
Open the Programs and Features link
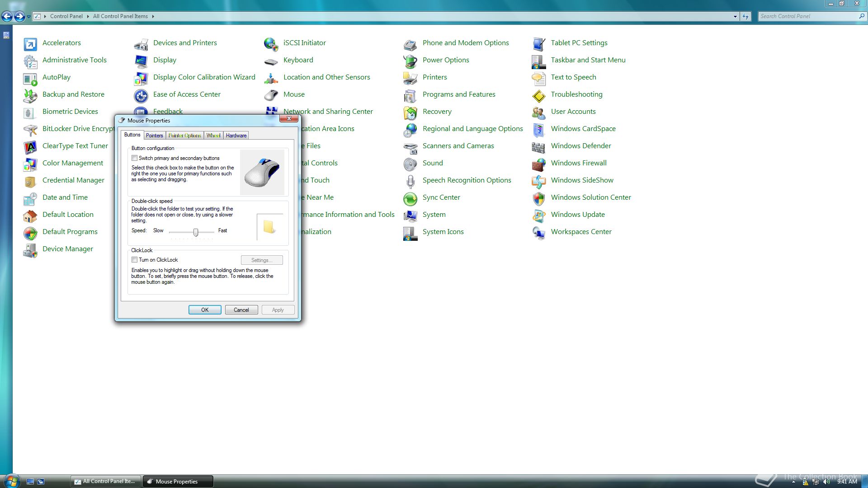(459, 94)
